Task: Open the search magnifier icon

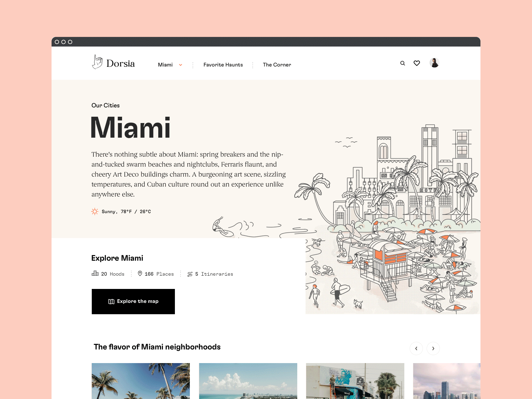Action: coord(403,63)
